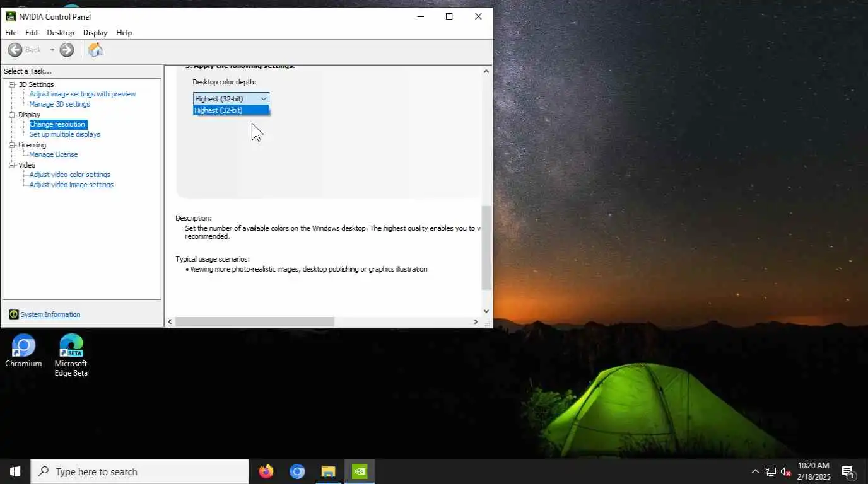The image size is (868, 484).
Task: Click the Desktop color depth label
Action: coord(224,82)
